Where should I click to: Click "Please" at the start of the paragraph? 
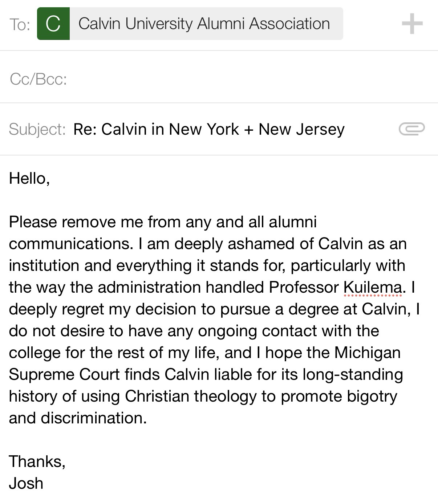coord(32,222)
